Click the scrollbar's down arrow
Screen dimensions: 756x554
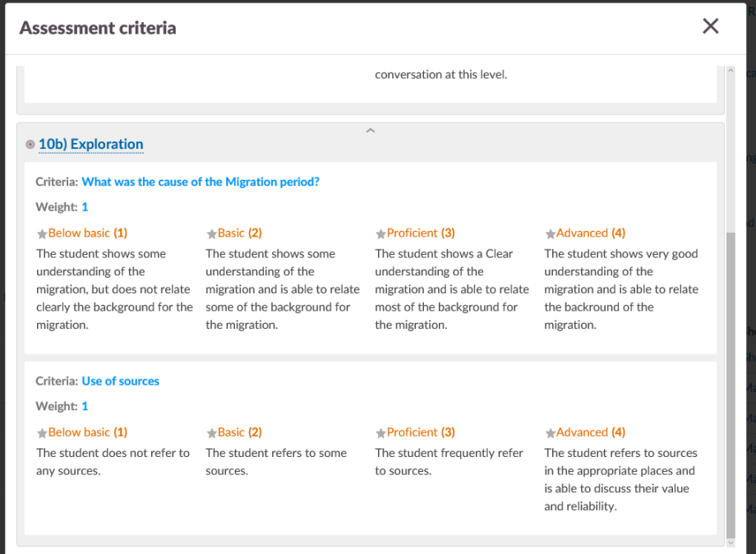coord(731,542)
